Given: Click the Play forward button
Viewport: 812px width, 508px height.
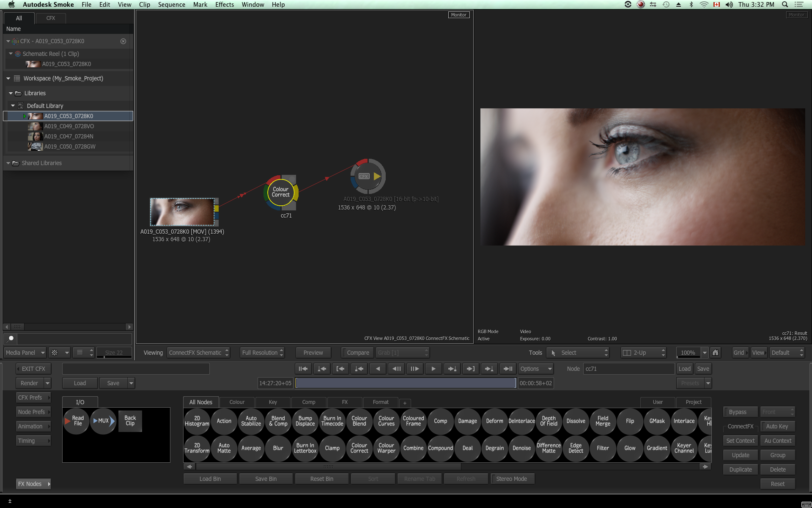Looking at the screenshot, I should 433,369.
